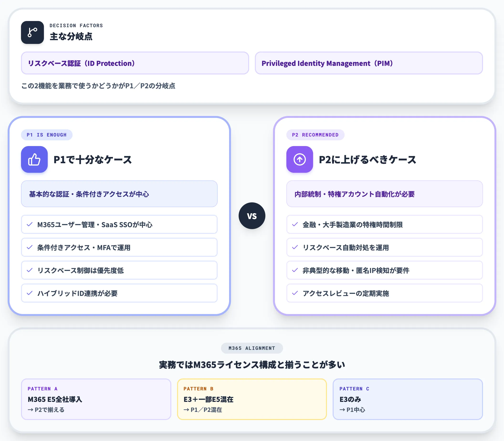Click the text 金融・大手製造業の特権時間制限
504x441 pixels.
pyautogui.click(x=353, y=225)
